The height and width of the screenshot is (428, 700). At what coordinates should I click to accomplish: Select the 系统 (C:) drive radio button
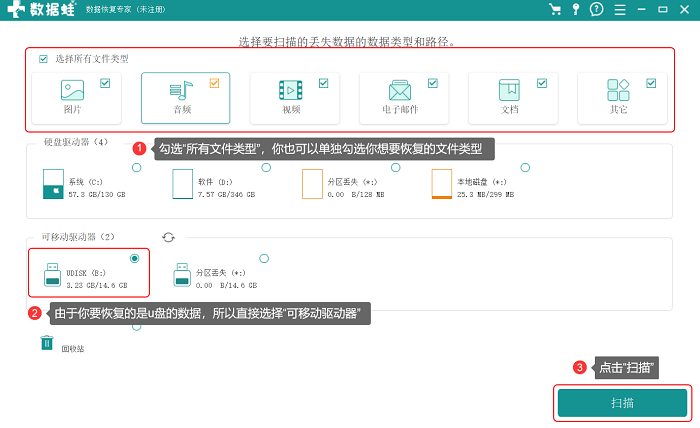137,168
